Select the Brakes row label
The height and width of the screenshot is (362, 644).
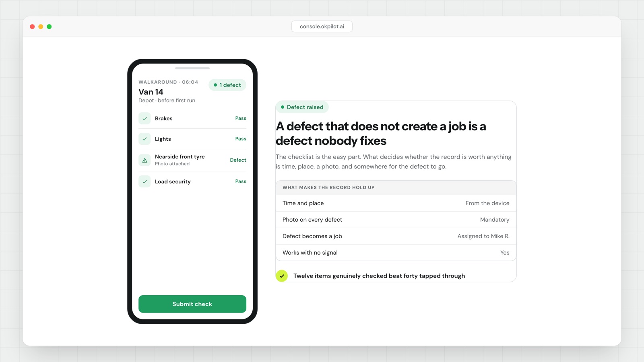pos(164,118)
